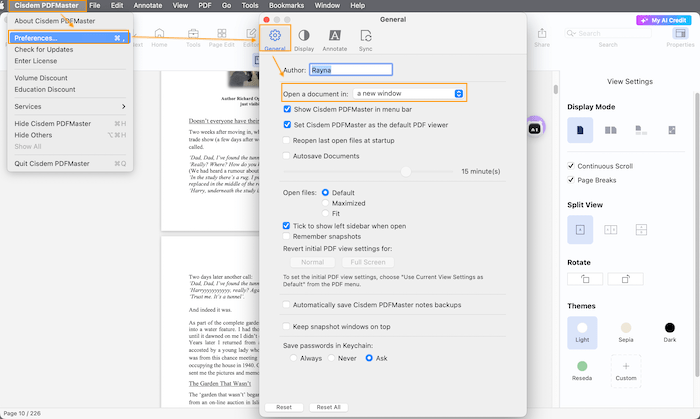The image size is (700, 419).
Task: Open the Annotate menu in menu bar
Action: pos(148,5)
